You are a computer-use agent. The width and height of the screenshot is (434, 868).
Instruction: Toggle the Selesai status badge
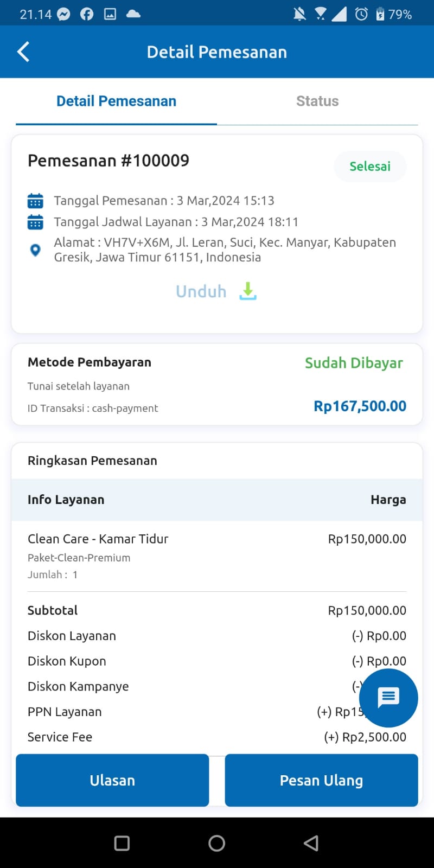[369, 167]
